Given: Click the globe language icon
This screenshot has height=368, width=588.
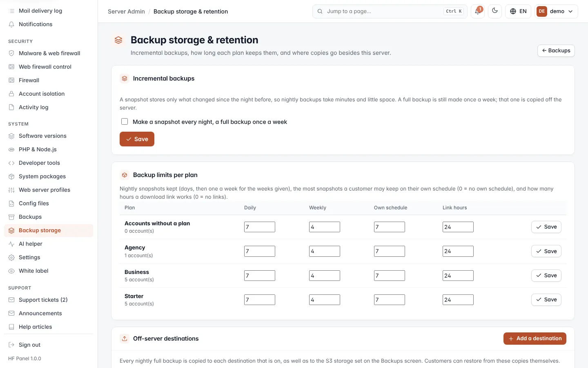Looking at the screenshot, I should pyautogui.click(x=513, y=11).
